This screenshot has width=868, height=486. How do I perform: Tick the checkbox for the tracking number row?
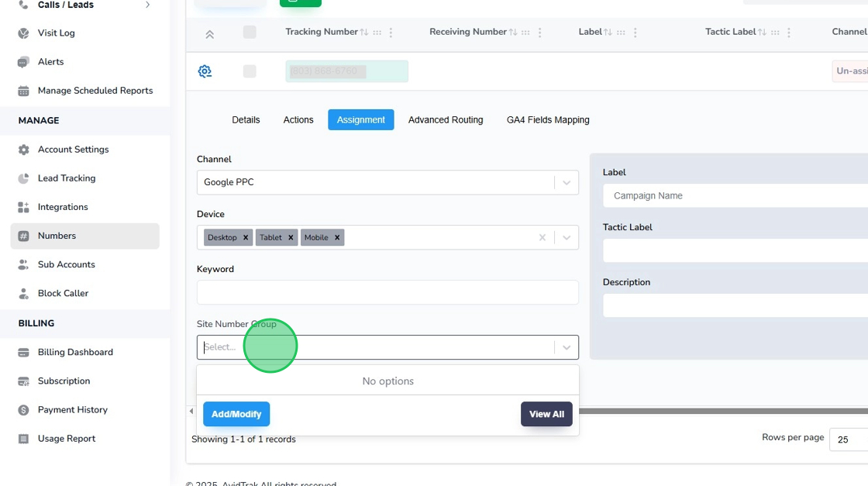250,71
